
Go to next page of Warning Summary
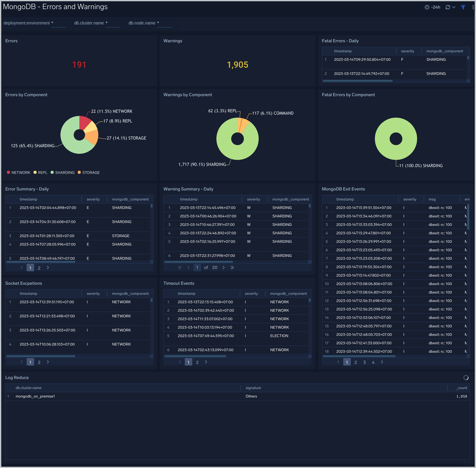click(x=223, y=267)
